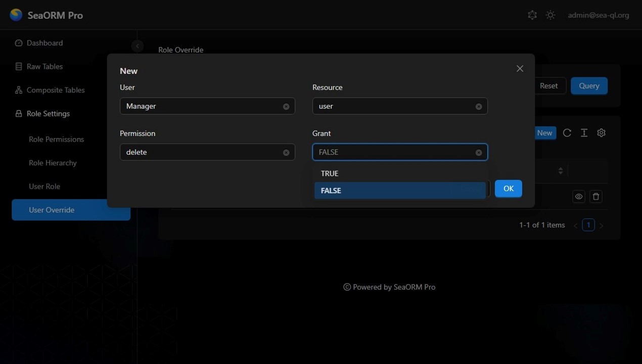Open Role Permissions in sidebar
This screenshot has width=642, height=364.
tap(56, 140)
